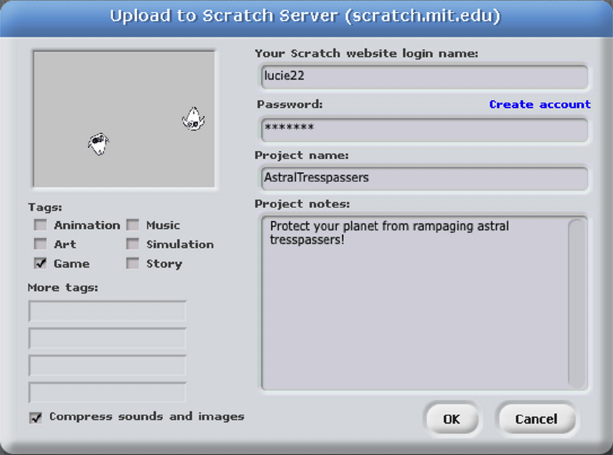The image size is (613, 455).
Task: Click the third More tags input box
Action: [x=107, y=365]
